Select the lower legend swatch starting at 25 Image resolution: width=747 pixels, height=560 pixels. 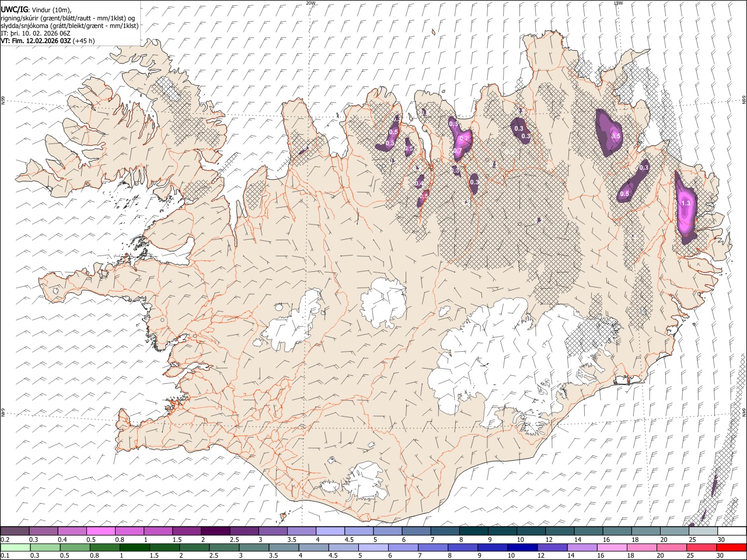(x=700, y=547)
